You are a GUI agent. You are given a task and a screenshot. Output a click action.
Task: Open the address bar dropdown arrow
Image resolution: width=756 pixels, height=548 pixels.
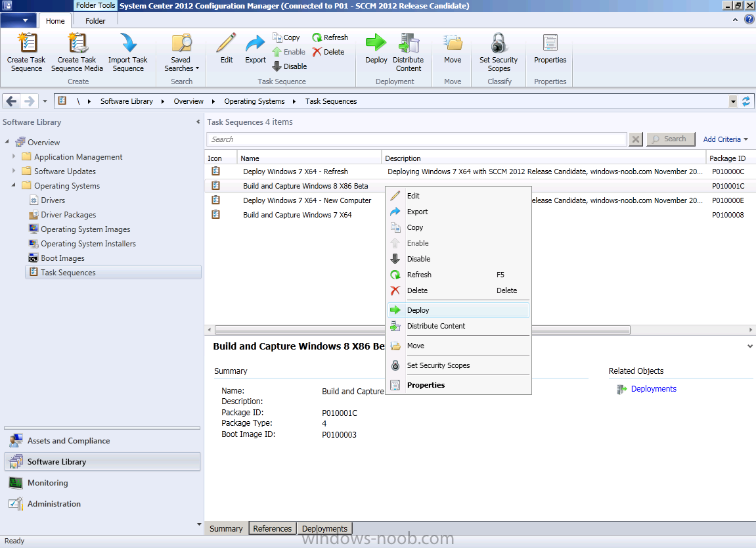733,101
